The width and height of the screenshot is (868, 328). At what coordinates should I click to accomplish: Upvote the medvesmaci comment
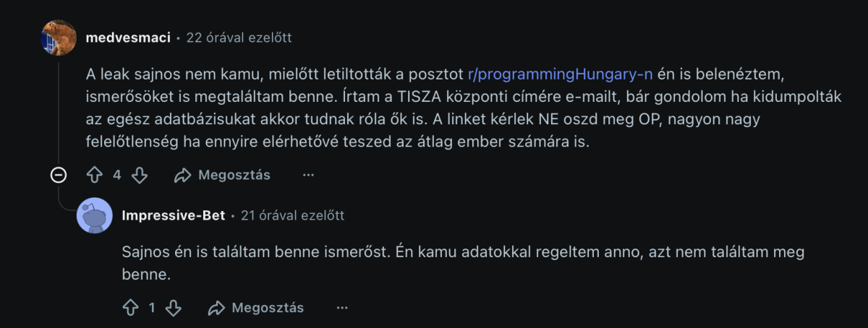click(x=95, y=175)
